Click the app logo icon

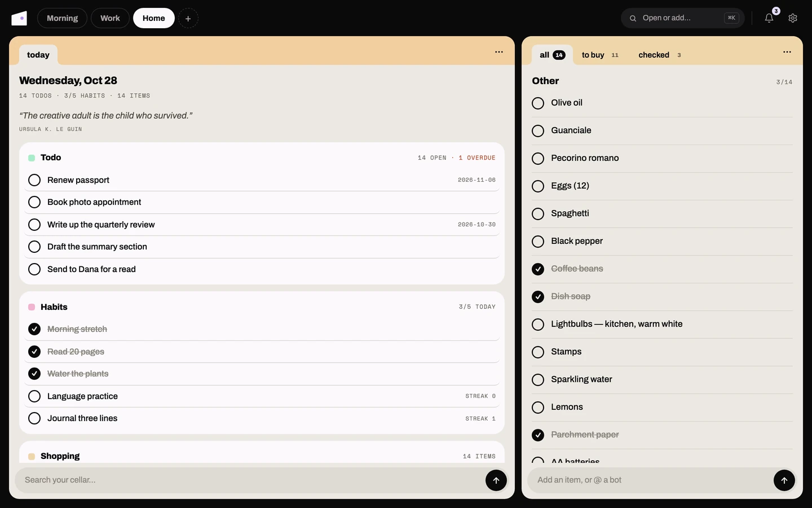click(x=19, y=18)
